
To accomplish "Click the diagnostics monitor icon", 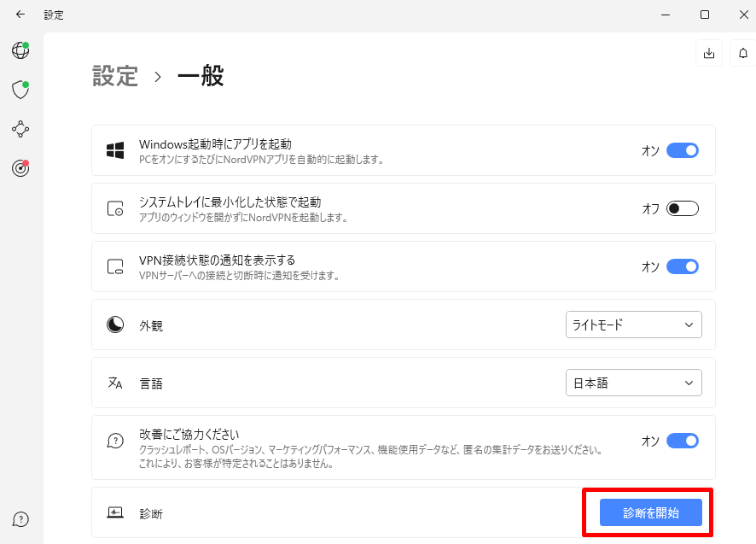I will [115, 512].
